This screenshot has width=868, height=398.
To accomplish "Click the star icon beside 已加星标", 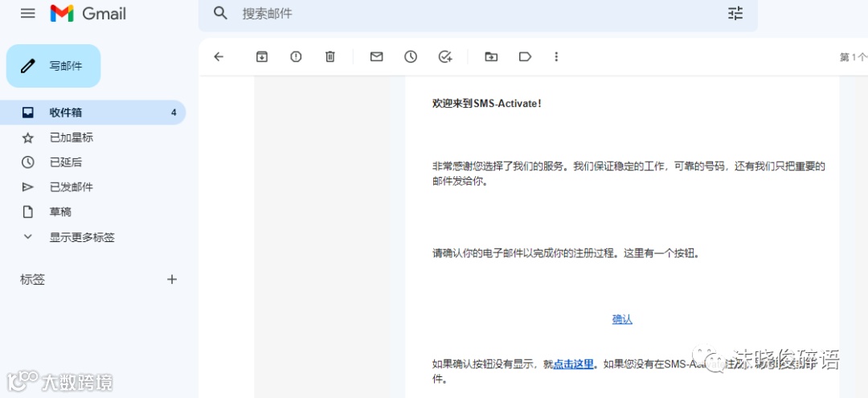I will click(x=27, y=137).
